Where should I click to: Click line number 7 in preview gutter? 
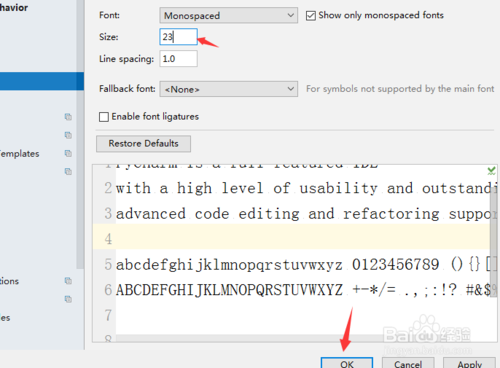[108, 315]
